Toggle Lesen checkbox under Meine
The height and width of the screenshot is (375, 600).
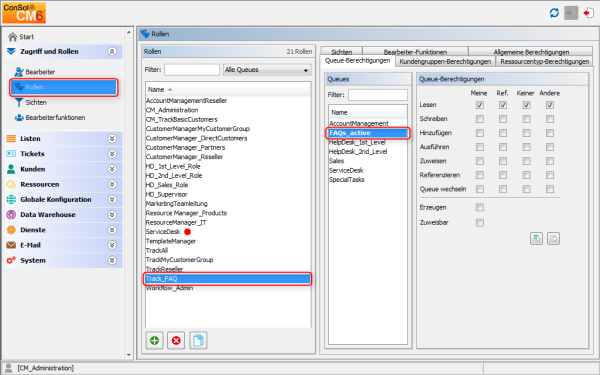point(479,105)
